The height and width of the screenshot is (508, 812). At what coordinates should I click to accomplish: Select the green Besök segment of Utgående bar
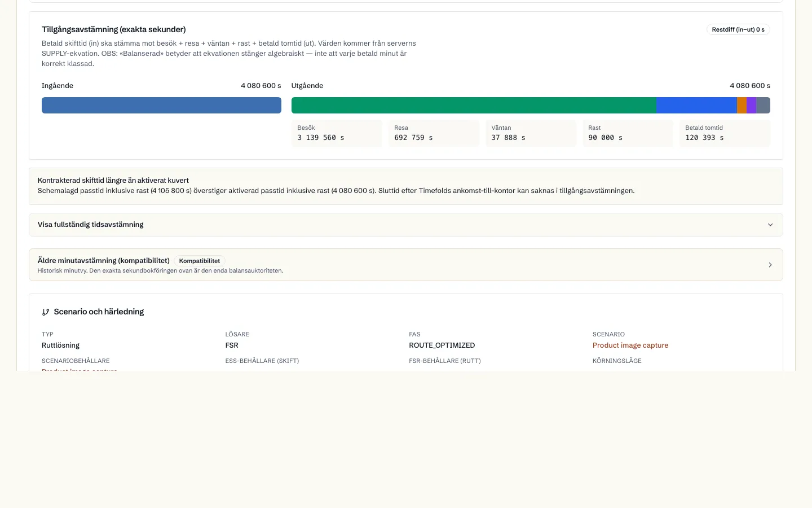pyautogui.click(x=474, y=105)
